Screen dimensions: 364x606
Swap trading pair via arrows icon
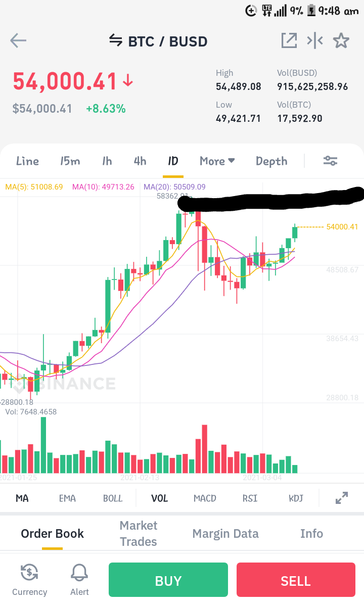click(x=116, y=40)
